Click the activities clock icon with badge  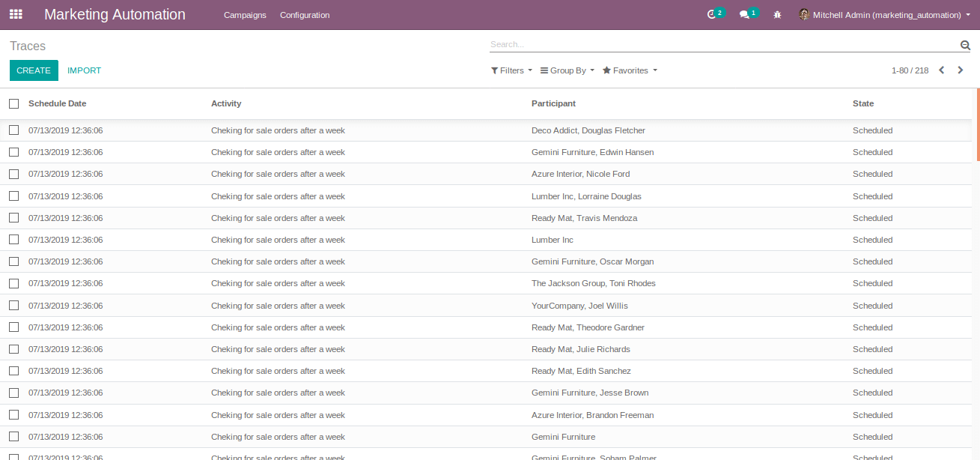[x=712, y=14]
